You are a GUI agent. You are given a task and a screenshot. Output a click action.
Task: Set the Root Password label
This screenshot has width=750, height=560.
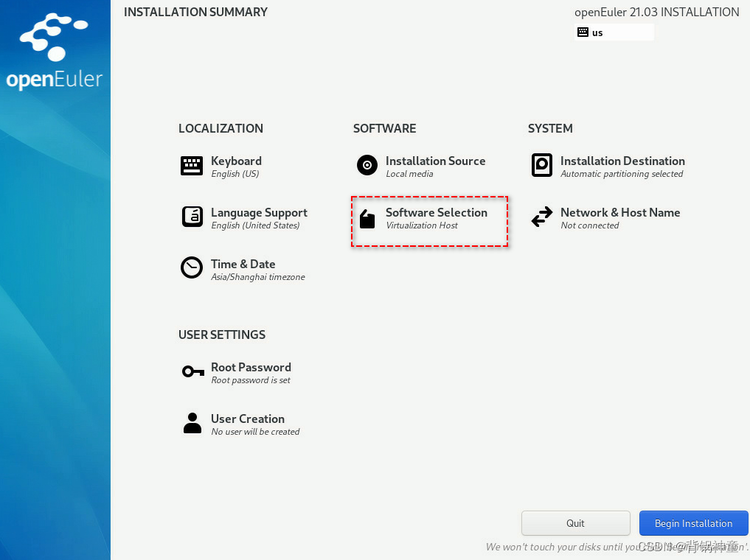pyautogui.click(x=251, y=368)
